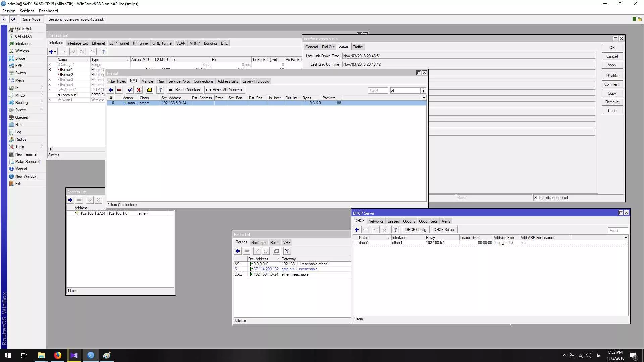Click the minus Remove icon in Interface List
The image size is (644, 362).
pos(63,52)
